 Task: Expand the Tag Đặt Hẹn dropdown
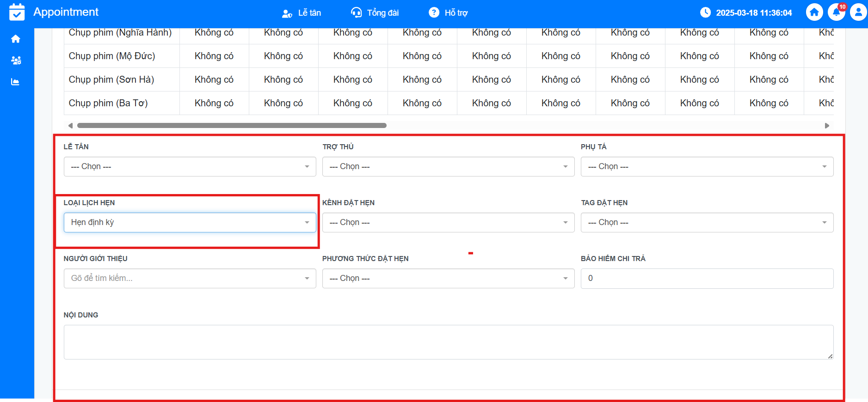[x=707, y=223]
